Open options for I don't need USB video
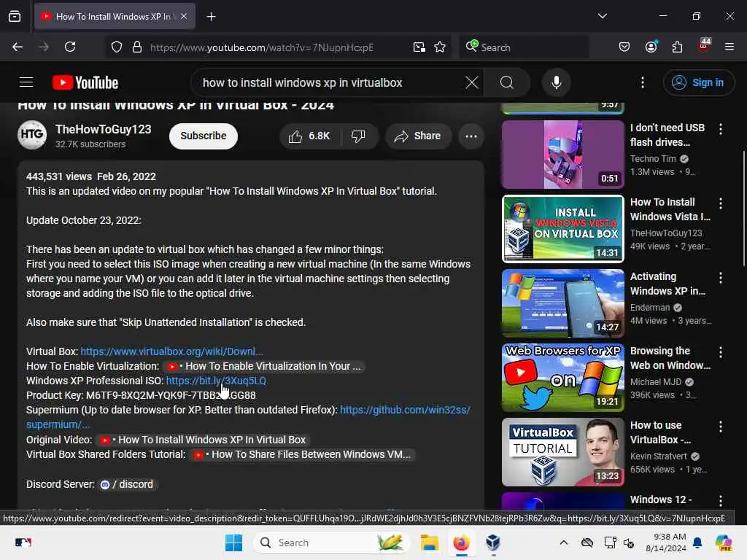This screenshot has height=560, width=747. pos(721,128)
